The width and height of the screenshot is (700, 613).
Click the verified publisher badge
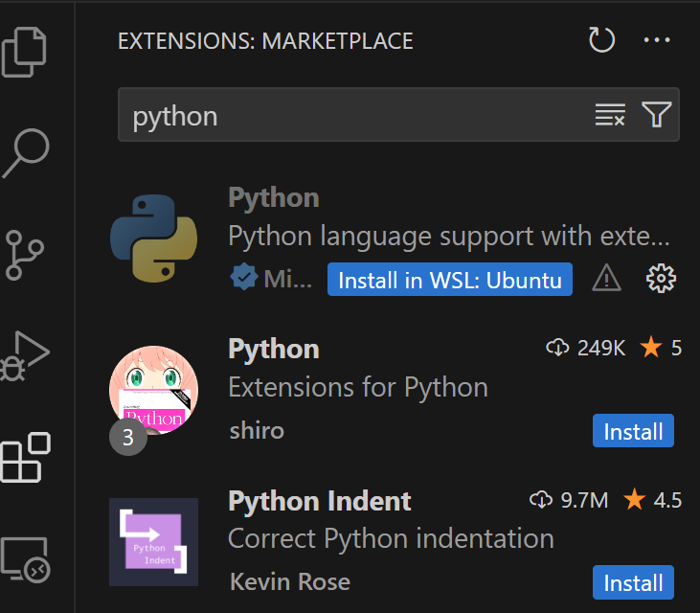coord(244,277)
